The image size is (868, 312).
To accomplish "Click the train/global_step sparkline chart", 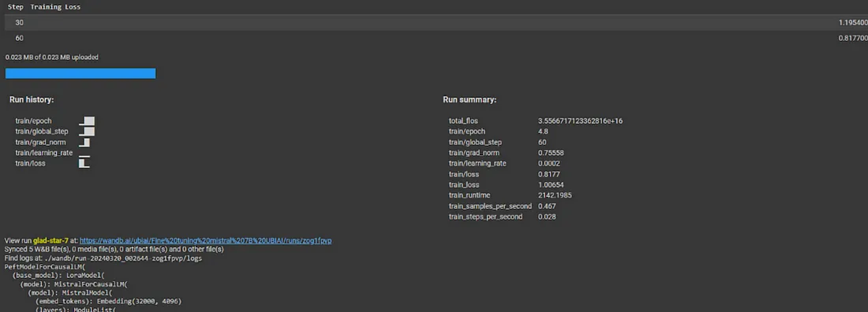I will (86, 131).
